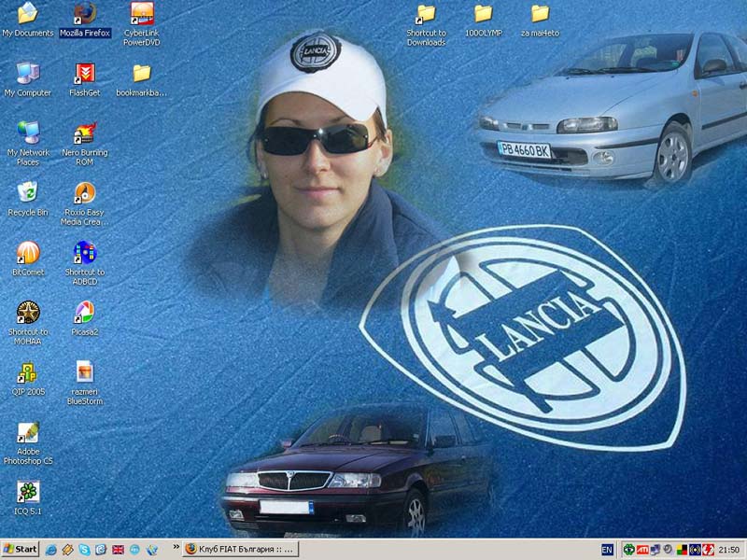Open the Roxio Easy Media Creator shortcut
The width and height of the screenshot is (747, 560).
pyautogui.click(x=84, y=192)
